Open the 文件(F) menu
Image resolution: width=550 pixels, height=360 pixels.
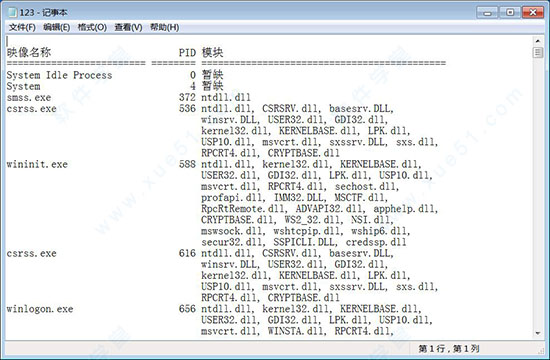22,27
